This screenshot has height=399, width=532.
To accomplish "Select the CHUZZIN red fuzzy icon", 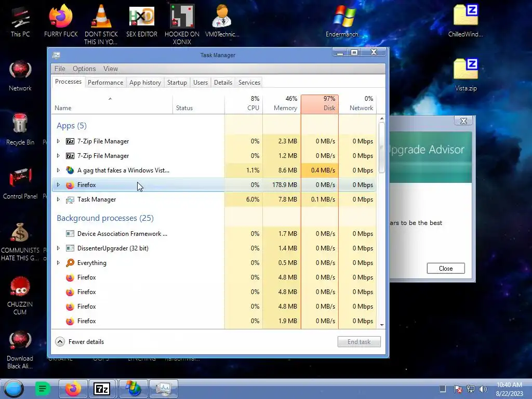I will click(x=20, y=296).
